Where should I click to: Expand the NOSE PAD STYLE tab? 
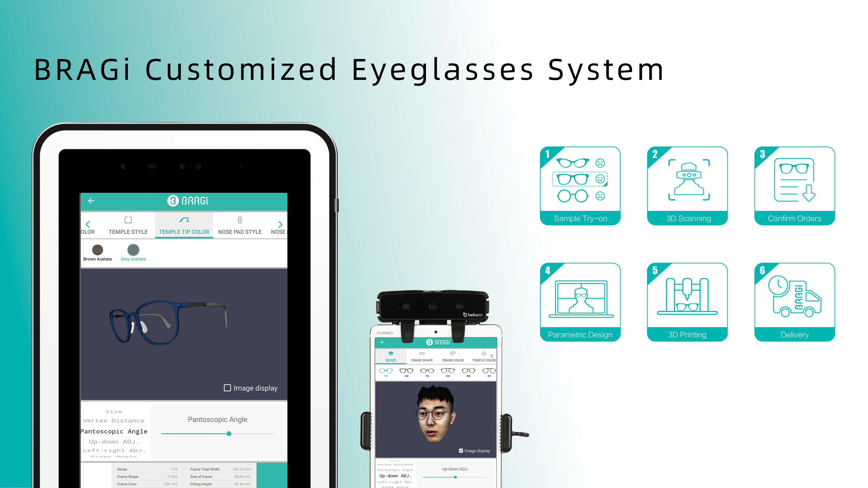(x=238, y=232)
